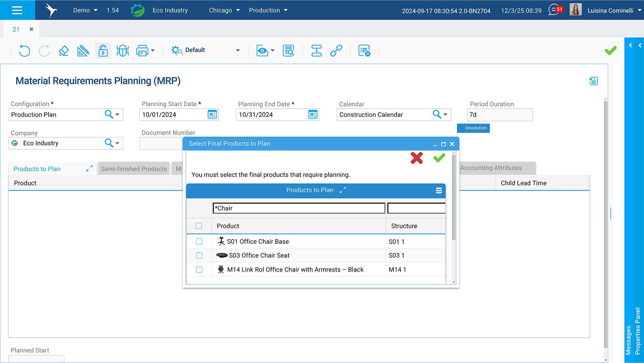This screenshot has height=363, width=644.
Task: Check the S03 Office Chair Seat checkbox
Action: click(199, 256)
